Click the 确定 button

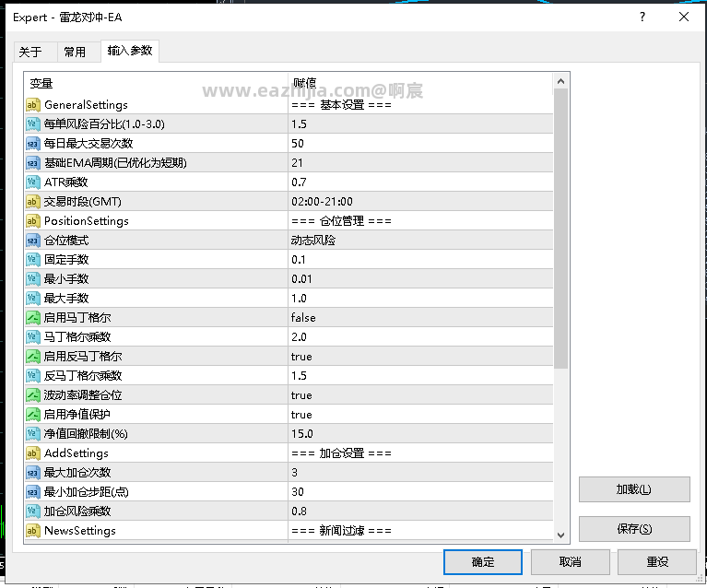tap(482, 562)
